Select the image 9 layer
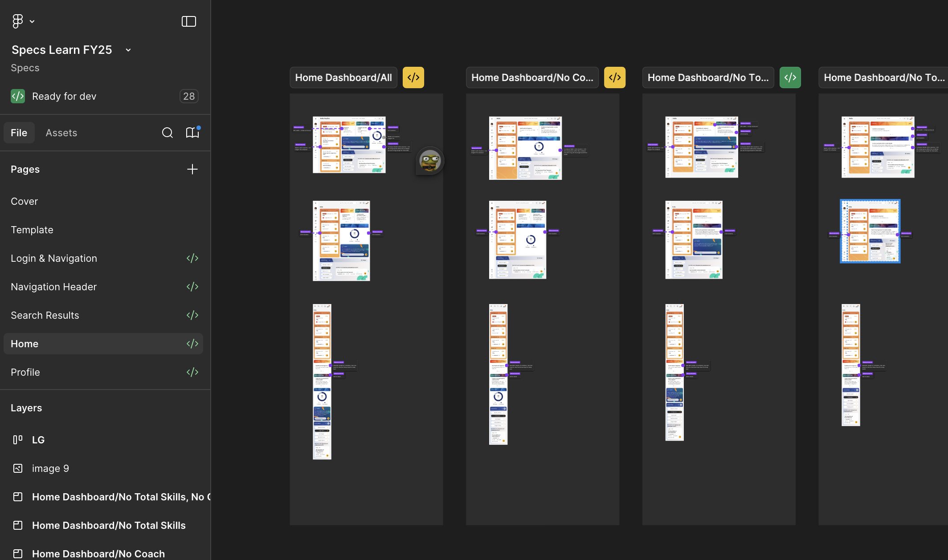The width and height of the screenshot is (948, 560). coord(50,468)
